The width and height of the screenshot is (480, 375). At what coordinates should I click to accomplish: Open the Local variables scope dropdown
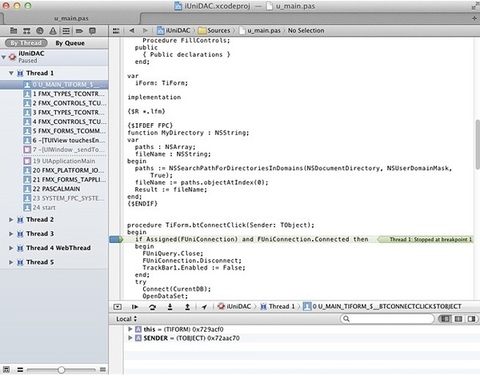(126, 319)
